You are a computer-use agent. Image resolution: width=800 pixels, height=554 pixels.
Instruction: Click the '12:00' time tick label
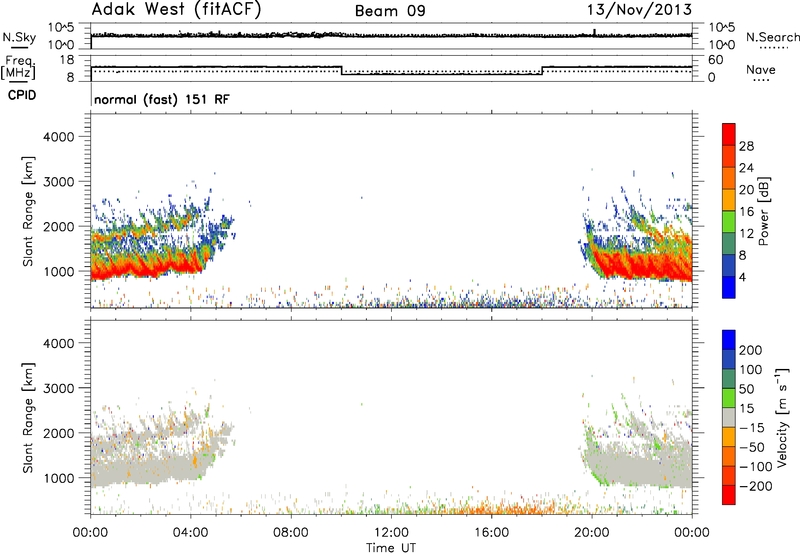click(x=391, y=533)
